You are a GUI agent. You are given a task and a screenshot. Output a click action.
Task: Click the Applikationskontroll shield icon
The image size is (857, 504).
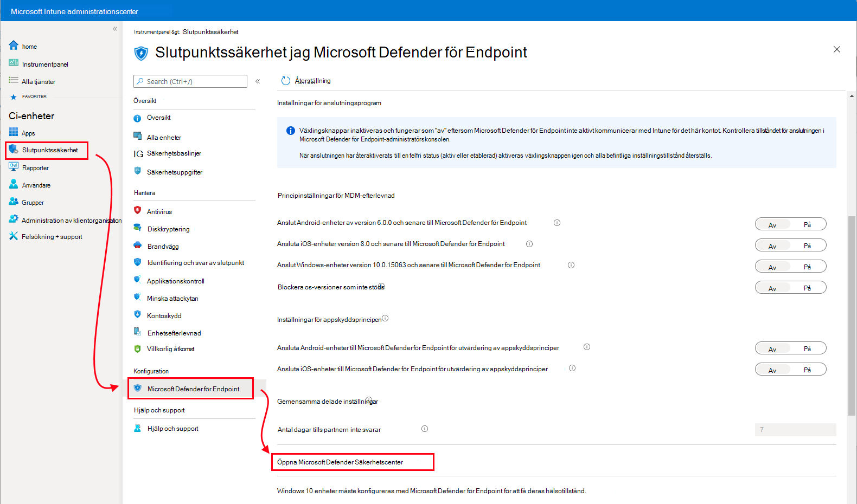point(137,280)
